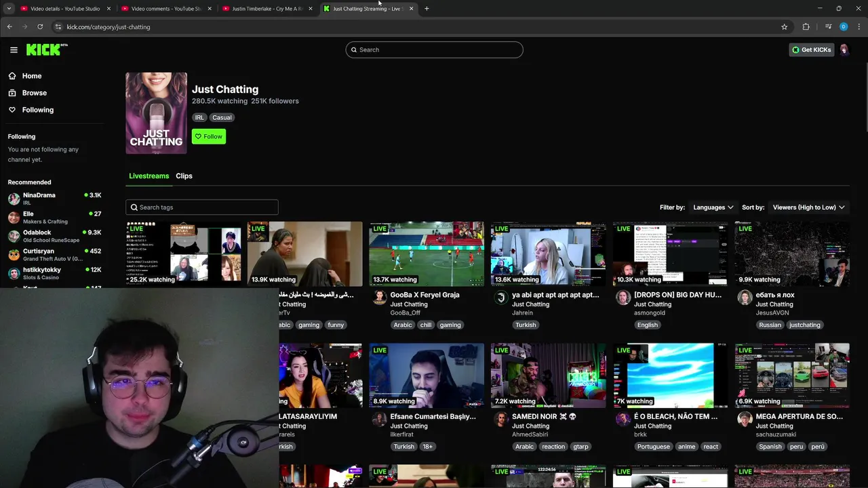This screenshot has width=868, height=488.
Task: Open Chrome three-dot menu
Action: (859, 27)
